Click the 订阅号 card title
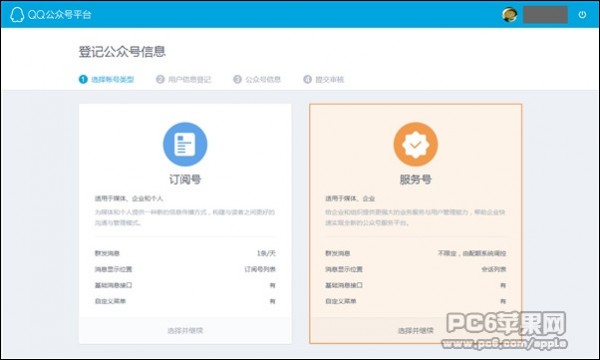The image size is (600, 360). pyautogui.click(x=185, y=179)
